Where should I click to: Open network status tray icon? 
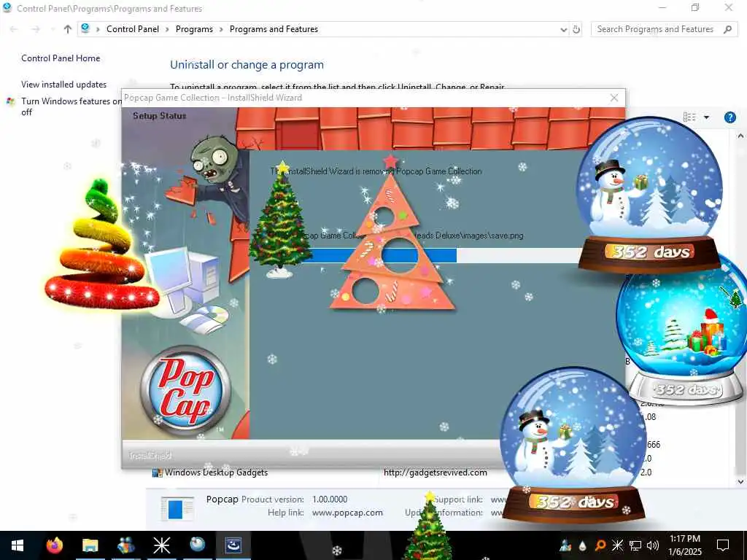[635, 545]
